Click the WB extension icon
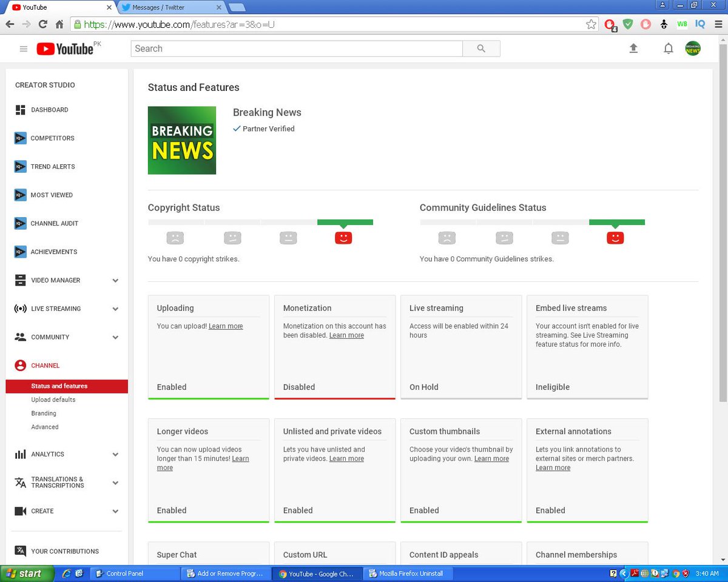Screen dimensions: 728x582 point(682,24)
